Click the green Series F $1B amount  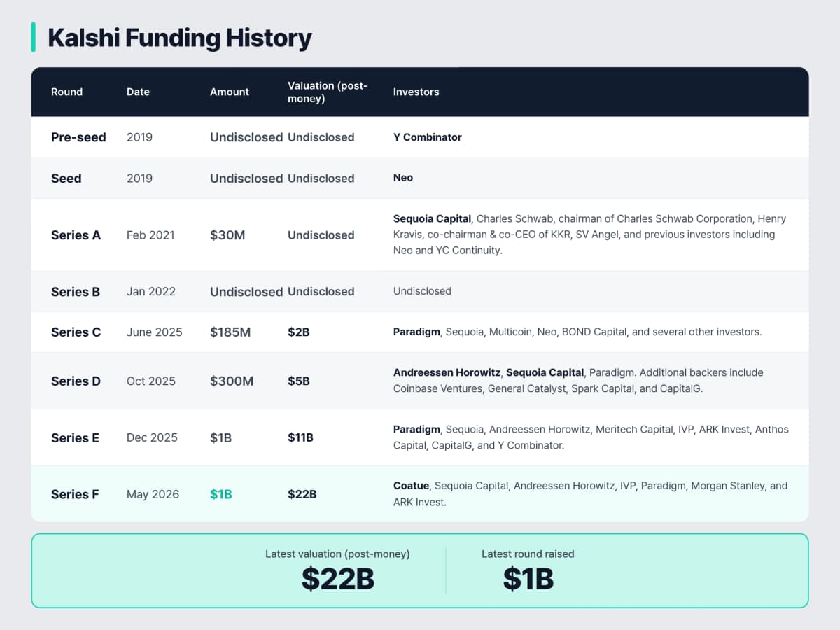click(220, 494)
